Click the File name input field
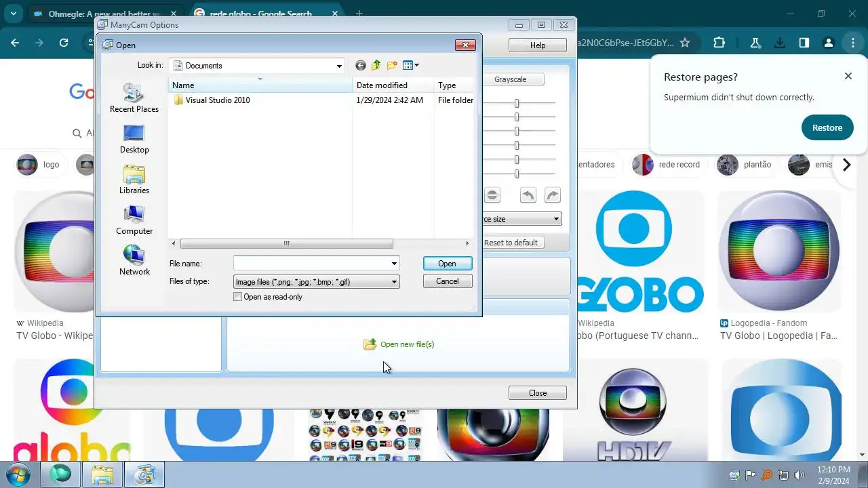This screenshot has width=868, height=488. pos(311,264)
